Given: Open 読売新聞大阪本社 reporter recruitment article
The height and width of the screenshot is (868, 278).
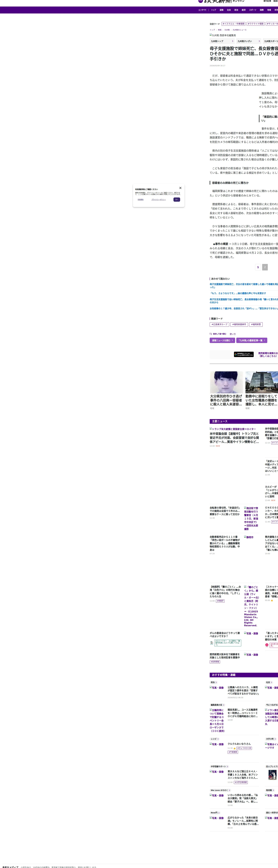Looking at the screenshot, I should pos(225,656).
